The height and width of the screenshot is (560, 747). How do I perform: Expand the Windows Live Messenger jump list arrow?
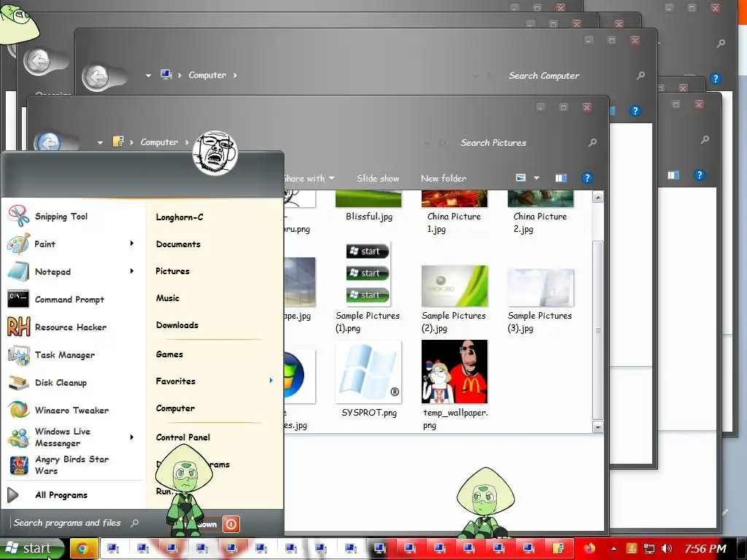point(132,437)
